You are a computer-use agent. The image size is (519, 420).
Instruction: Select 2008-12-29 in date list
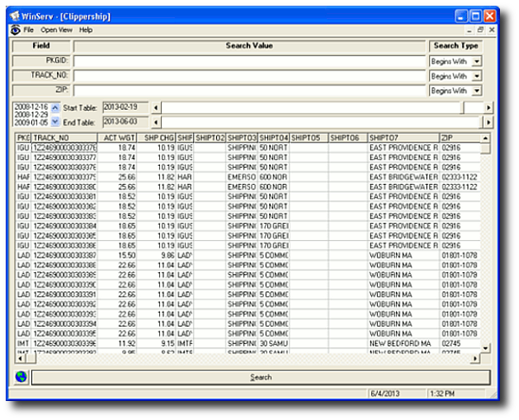(31, 114)
